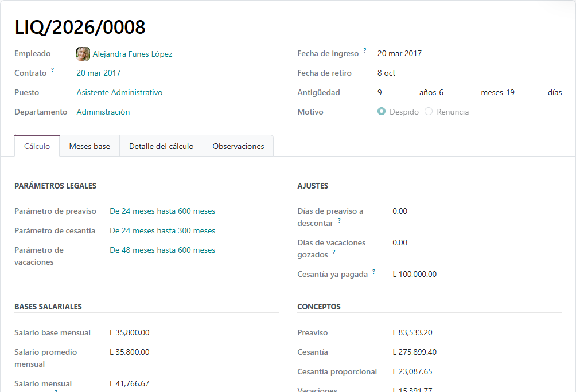The width and height of the screenshot is (576, 392).
Task: Click Cesantía proporcional amount L 23,087.65
Action: click(x=412, y=371)
